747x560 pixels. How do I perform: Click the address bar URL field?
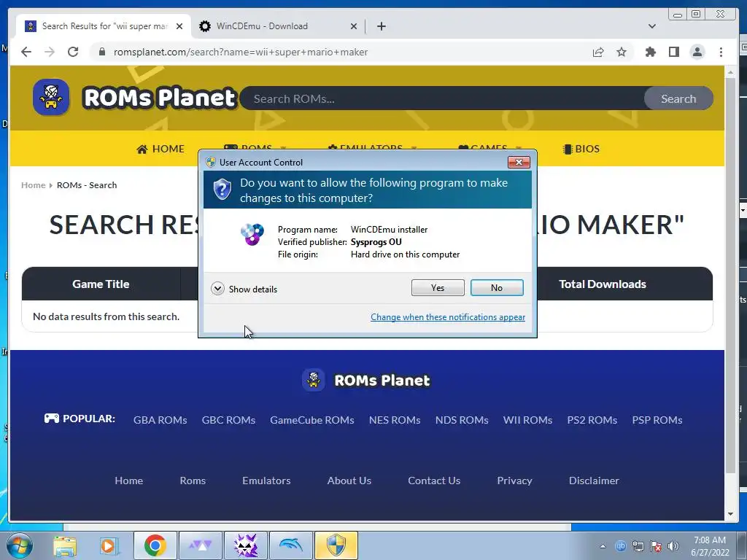click(x=343, y=52)
